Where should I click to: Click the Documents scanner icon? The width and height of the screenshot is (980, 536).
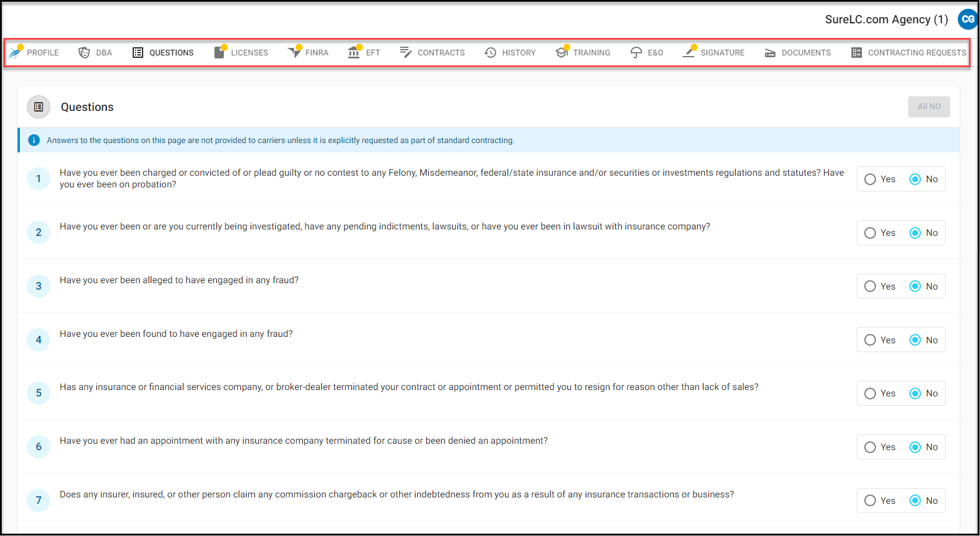pos(770,53)
